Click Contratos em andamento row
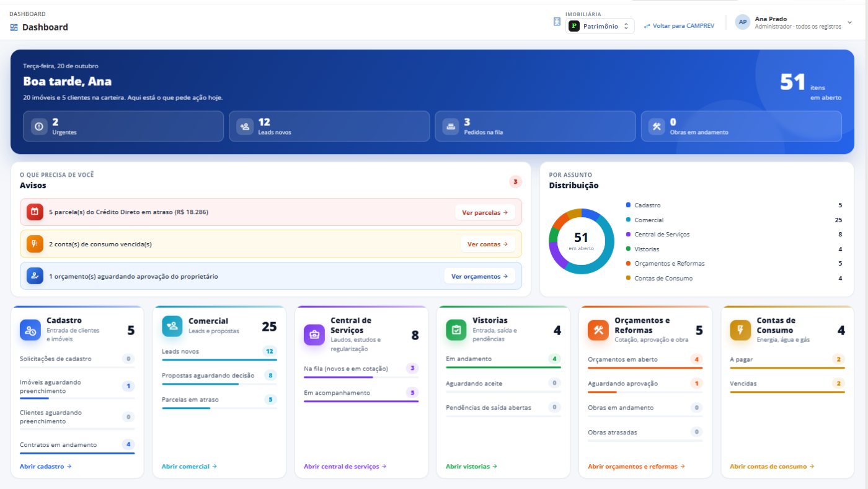The height and width of the screenshot is (489, 868). (x=77, y=446)
